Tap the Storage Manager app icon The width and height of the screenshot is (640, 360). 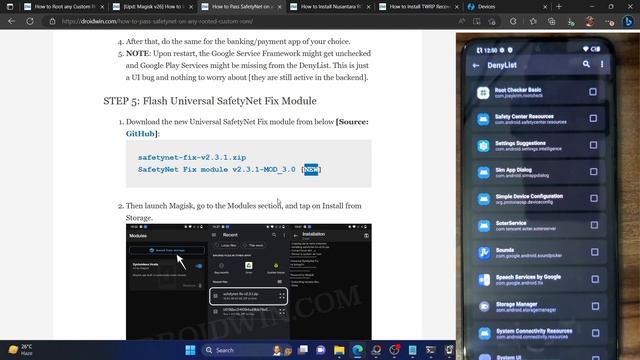click(484, 307)
